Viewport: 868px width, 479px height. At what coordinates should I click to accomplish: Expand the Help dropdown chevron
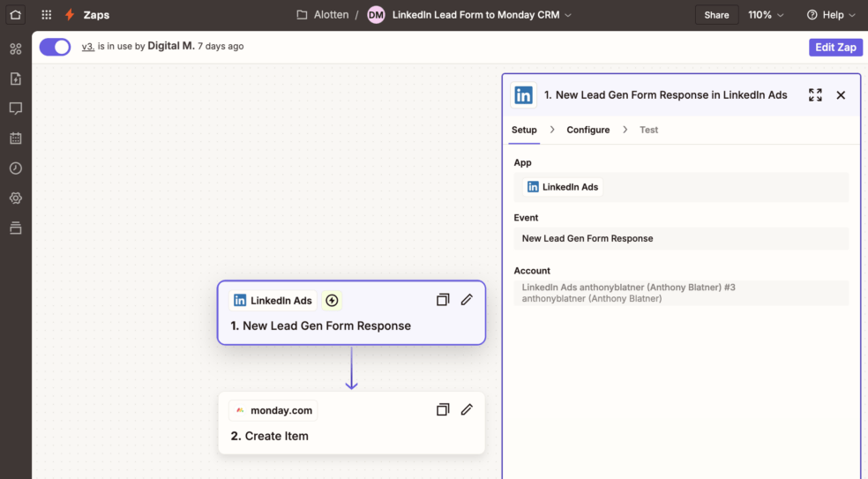pyautogui.click(x=852, y=15)
